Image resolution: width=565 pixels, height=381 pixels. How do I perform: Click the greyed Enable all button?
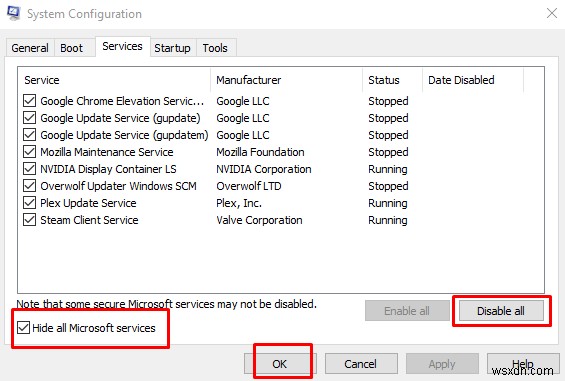click(x=407, y=311)
